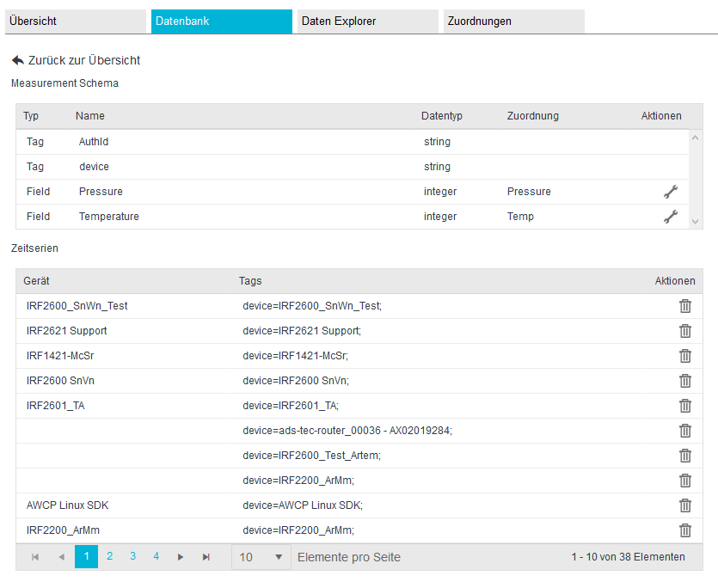Delete the IRF2621 Support time series
Screen dimensions: 718x588
[x=685, y=331]
